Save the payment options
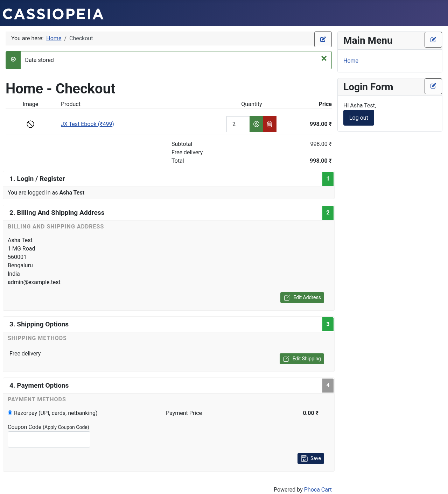 (x=311, y=458)
